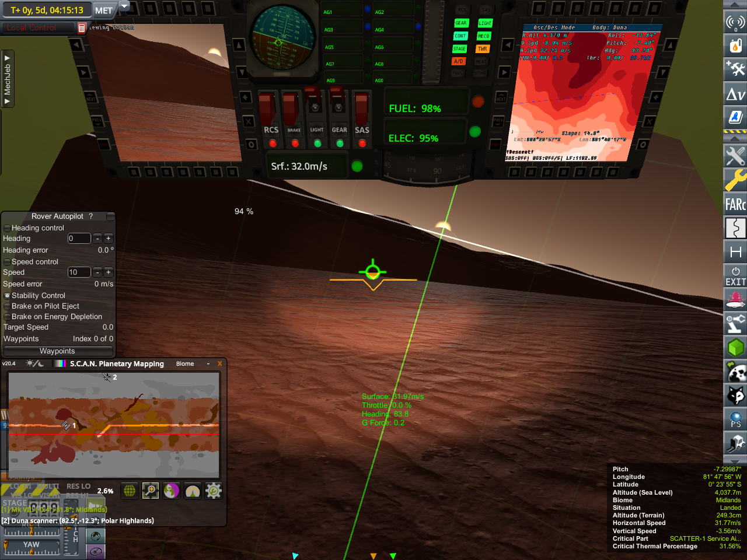
Task: Open the SCAN zoom map magnifier icon
Action: click(x=151, y=491)
